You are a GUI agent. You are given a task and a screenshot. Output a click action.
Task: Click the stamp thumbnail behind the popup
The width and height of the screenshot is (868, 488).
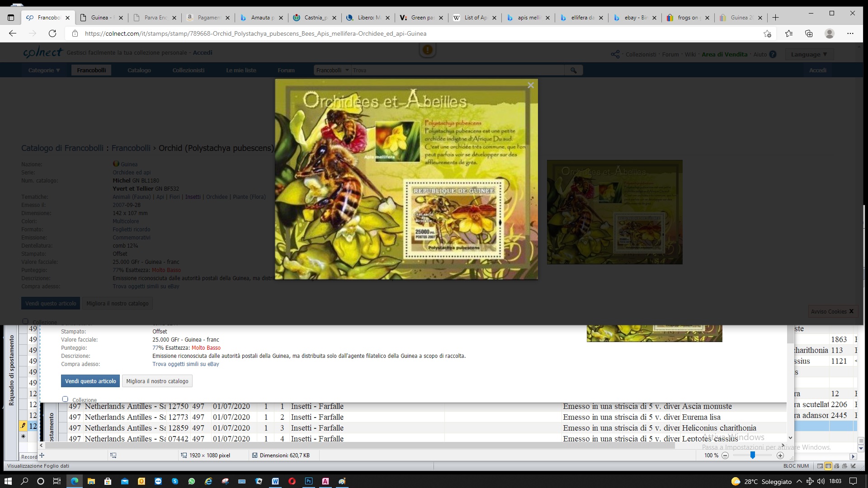614,212
